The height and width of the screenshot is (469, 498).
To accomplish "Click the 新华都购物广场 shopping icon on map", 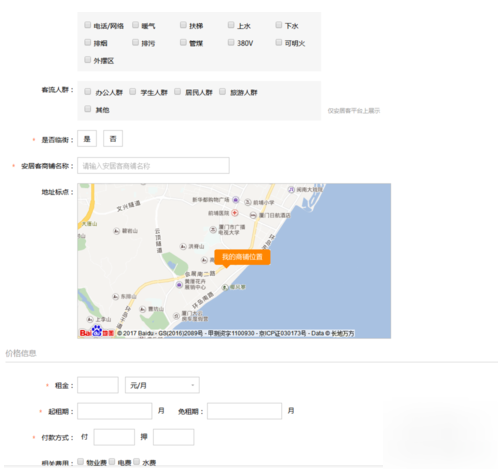I will click(x=236, y=200).
